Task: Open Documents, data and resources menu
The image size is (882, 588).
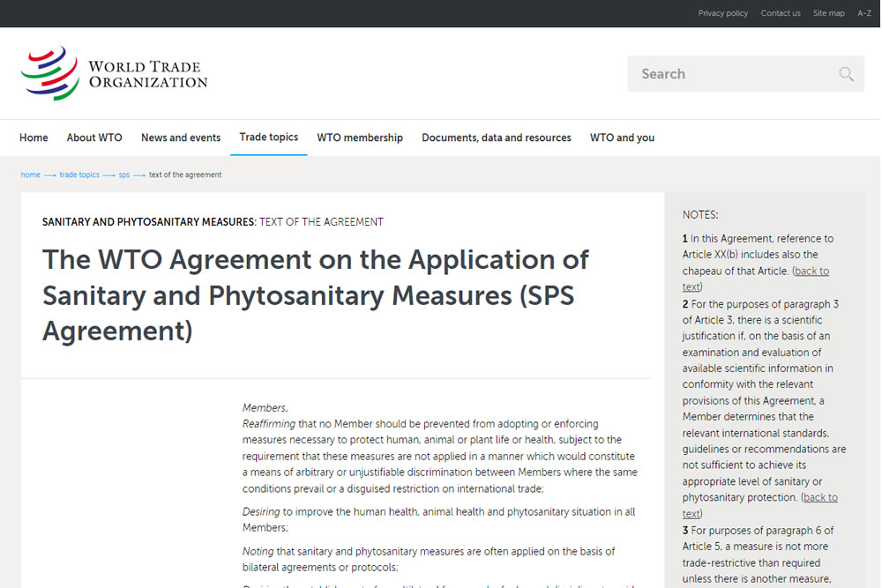Action: [x=497, y=138]
